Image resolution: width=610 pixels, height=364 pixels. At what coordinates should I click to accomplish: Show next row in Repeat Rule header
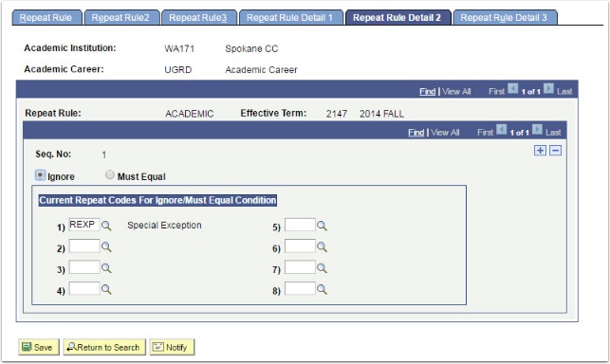pyautogui.click(x=548, y=89)
